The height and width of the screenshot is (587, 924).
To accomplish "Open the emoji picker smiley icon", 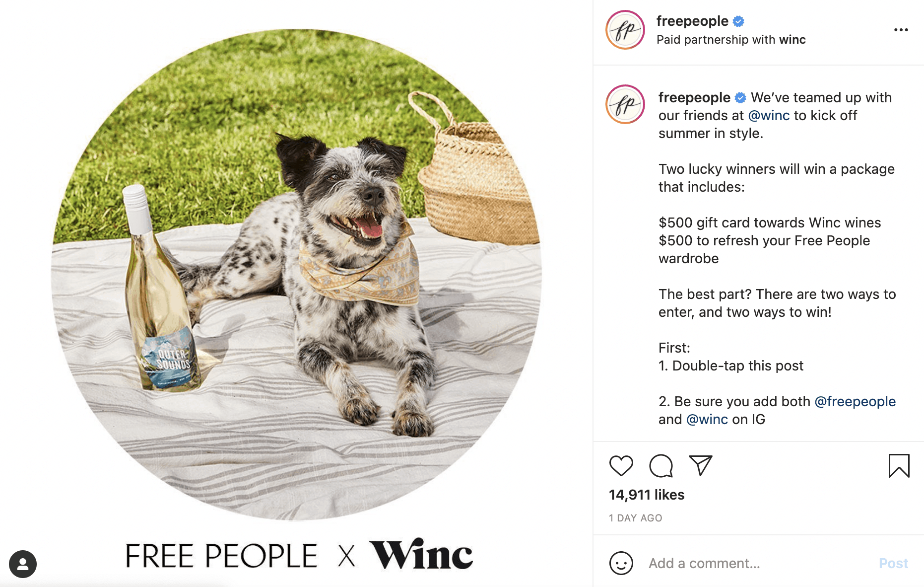I will pos(621,563).
